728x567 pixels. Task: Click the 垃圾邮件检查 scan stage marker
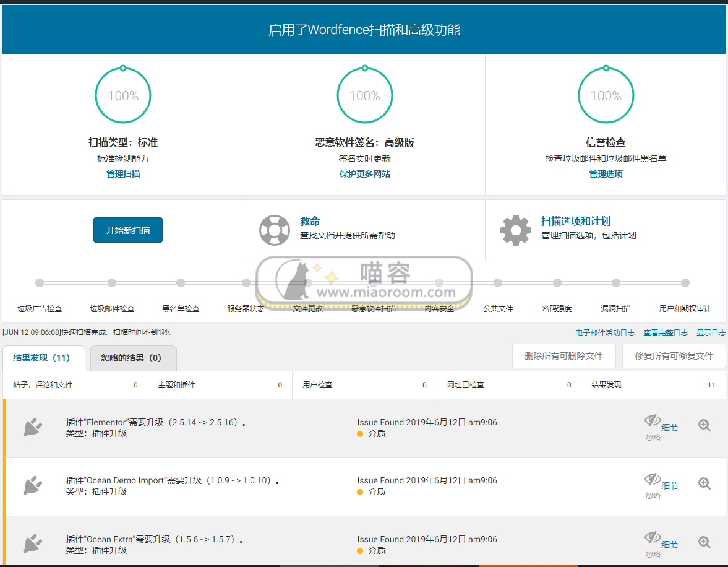112,282
